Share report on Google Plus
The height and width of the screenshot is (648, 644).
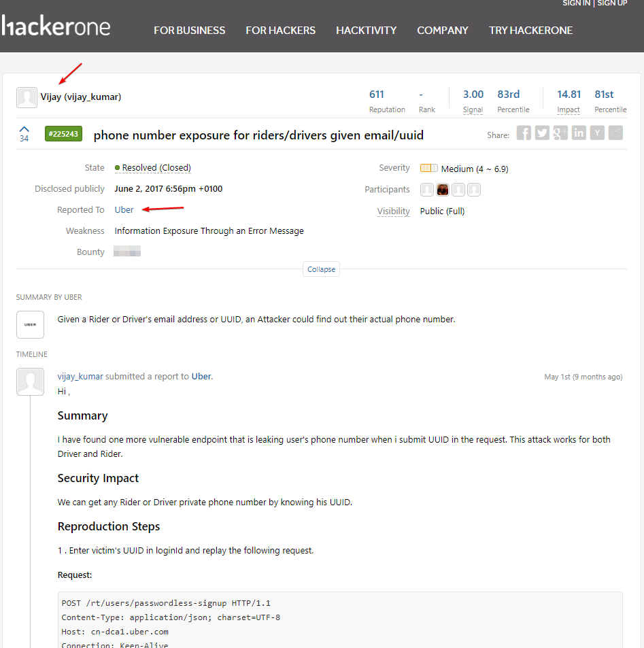pyautogui.click(x=560, y=133)
